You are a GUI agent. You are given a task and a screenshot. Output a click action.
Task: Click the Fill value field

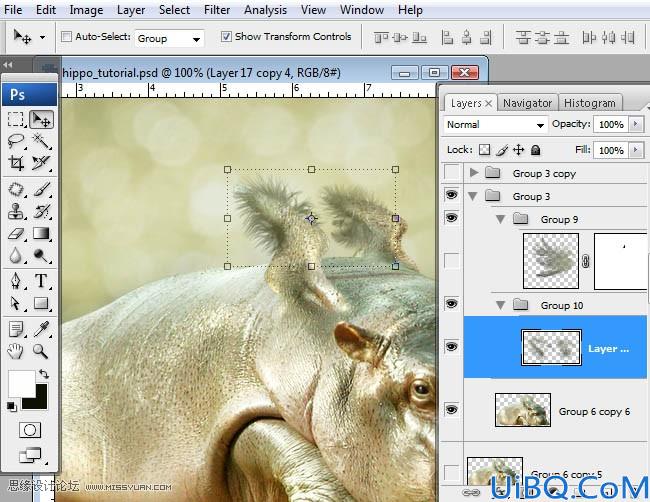[611, 150]
